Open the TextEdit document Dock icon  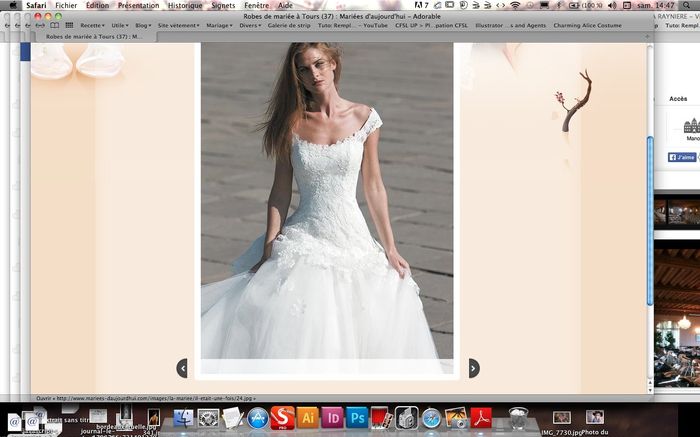233,418
